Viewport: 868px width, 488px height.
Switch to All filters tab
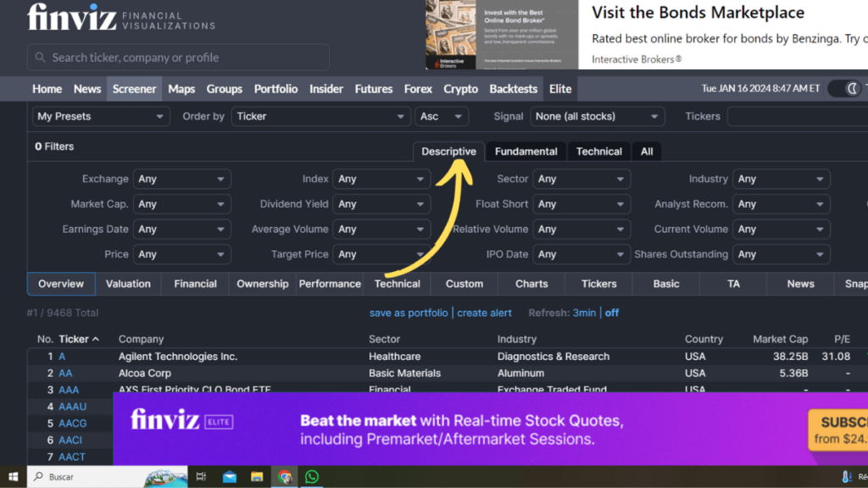(x=647, y=152)
